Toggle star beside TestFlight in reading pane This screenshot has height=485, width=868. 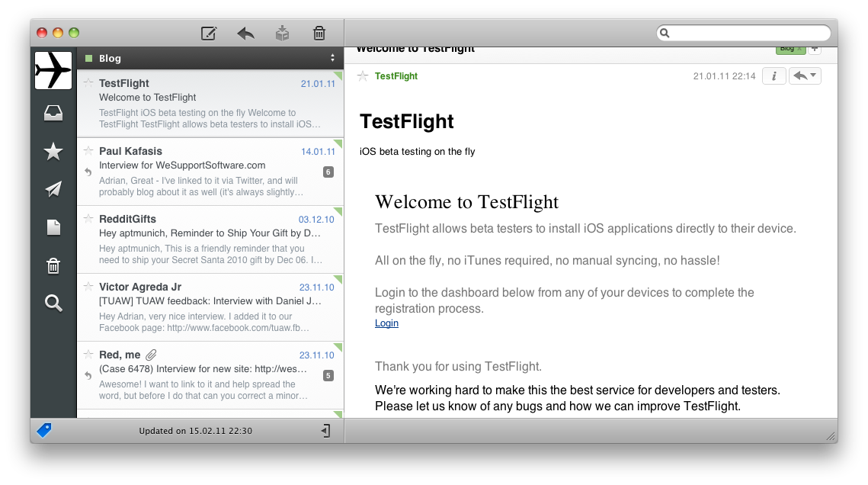point(363,75)
